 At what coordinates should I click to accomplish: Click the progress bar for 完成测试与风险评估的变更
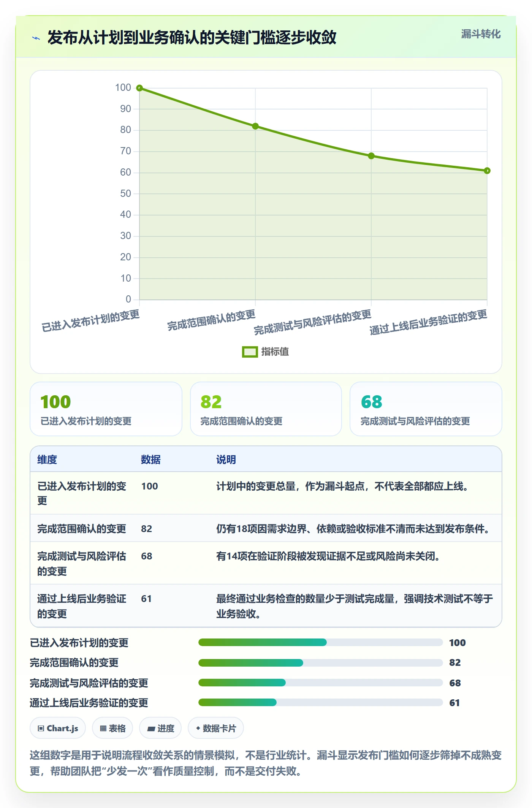tap(321, 683)
